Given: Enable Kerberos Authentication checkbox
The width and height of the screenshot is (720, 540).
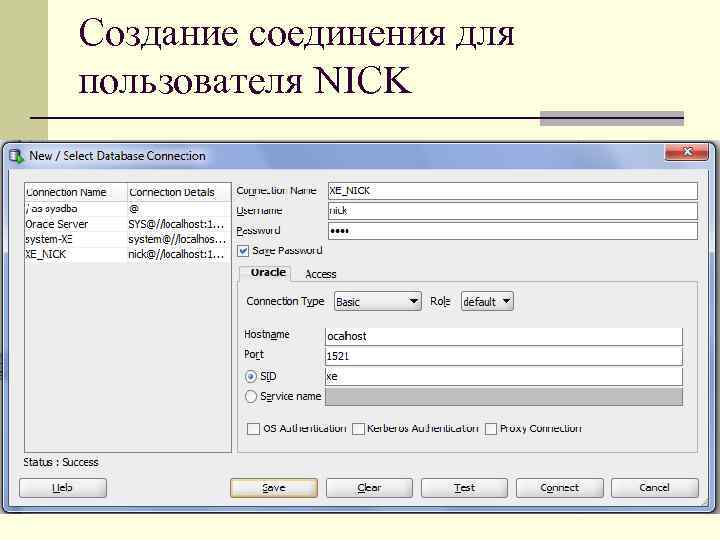Looking at the screenshot, I should tap(358, 428).
